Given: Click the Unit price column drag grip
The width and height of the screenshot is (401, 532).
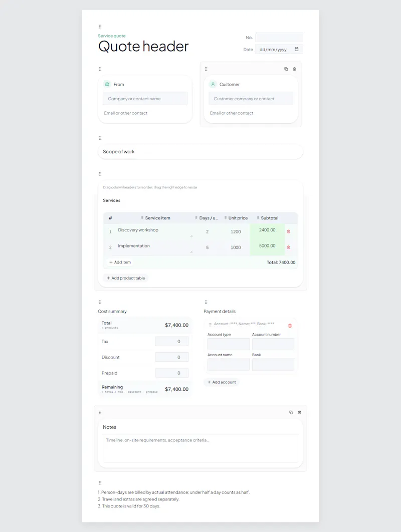Looking at the screenshot, I should (226, 218).
